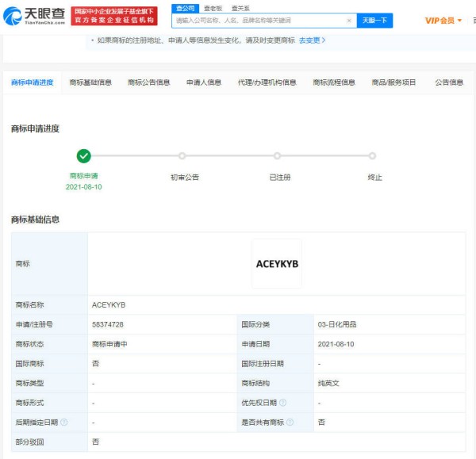Click the 去变更 link
Screen dimensions: 476x459
pyautogui.click(x=312, y=40)
